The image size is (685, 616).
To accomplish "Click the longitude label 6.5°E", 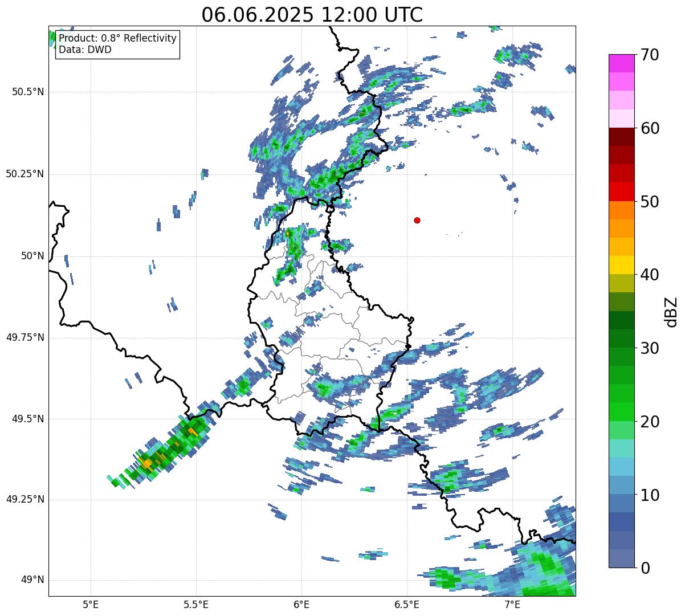I will pyautogui.click(x=407, y=605).
